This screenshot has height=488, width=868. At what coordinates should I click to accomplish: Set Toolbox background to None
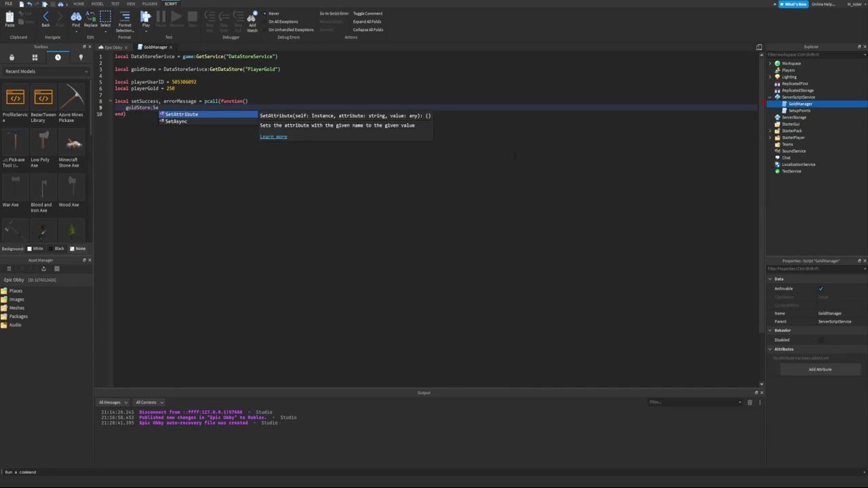click(77, 249)
